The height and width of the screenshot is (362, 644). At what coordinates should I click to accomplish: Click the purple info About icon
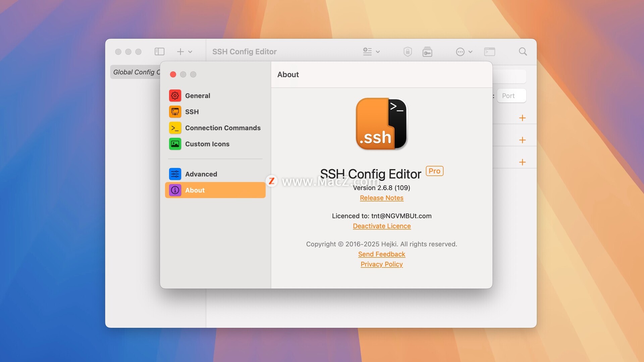(175, 190)
